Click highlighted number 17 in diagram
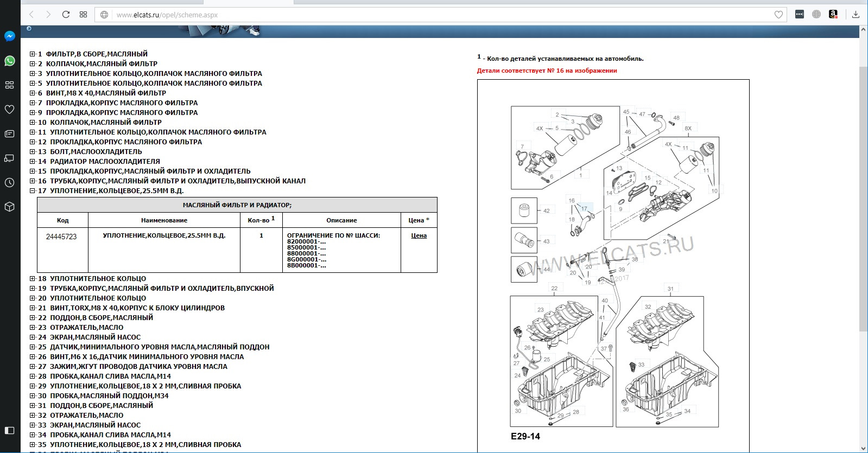This screenshot has height=453, width=868. (585, 208)
